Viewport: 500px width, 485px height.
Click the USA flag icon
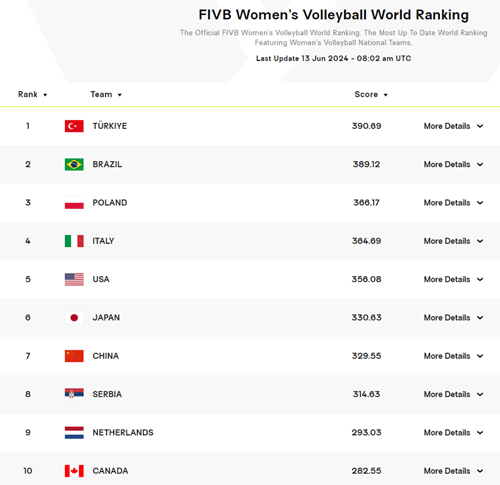(74, 279)
